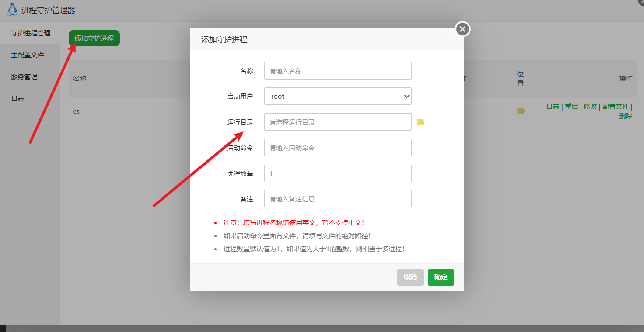Confirm with the 确定 button

coord(441,277)
